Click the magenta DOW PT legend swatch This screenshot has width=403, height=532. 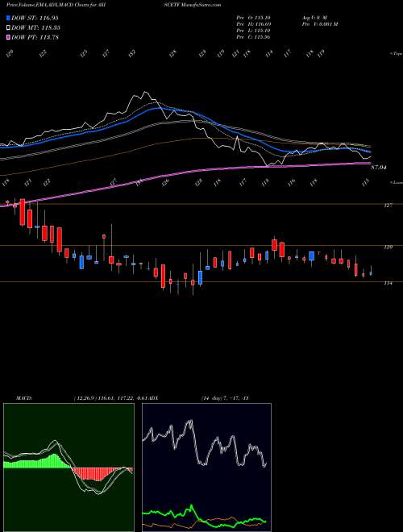(x=8, y=37)
